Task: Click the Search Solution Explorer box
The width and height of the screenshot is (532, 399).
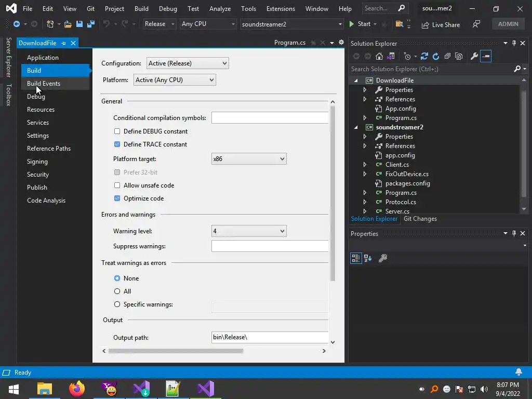Action: pyautogui.click(x=431, y=69)
